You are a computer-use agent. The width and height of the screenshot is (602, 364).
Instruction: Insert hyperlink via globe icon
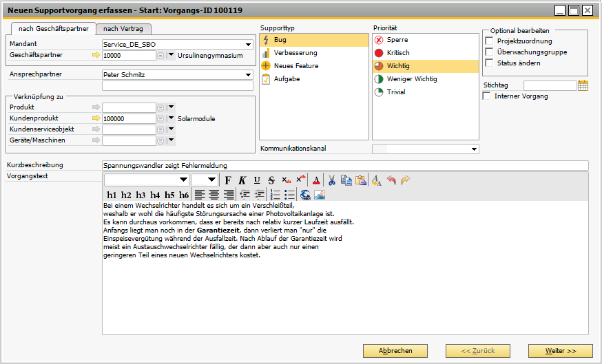click(305, 195)
